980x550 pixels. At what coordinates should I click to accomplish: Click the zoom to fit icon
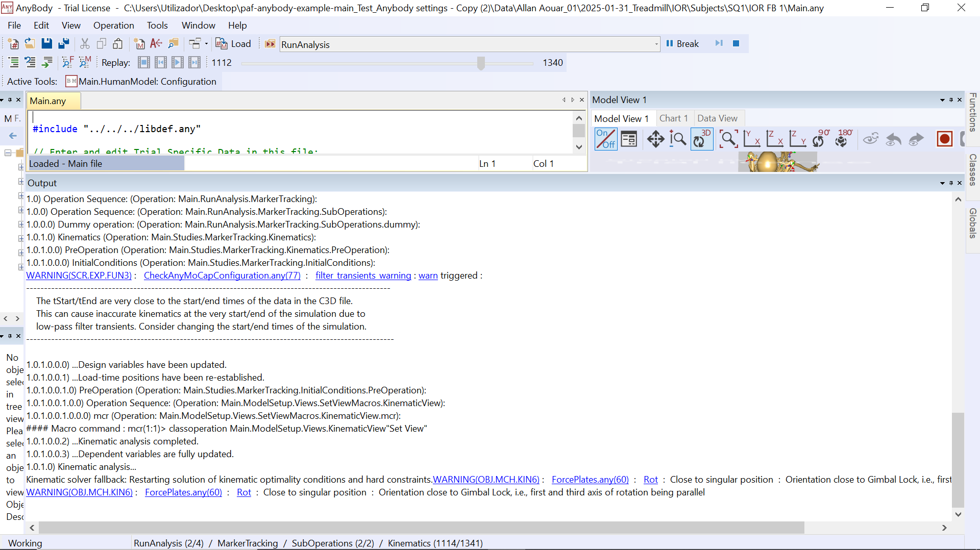tap(728, 139)
